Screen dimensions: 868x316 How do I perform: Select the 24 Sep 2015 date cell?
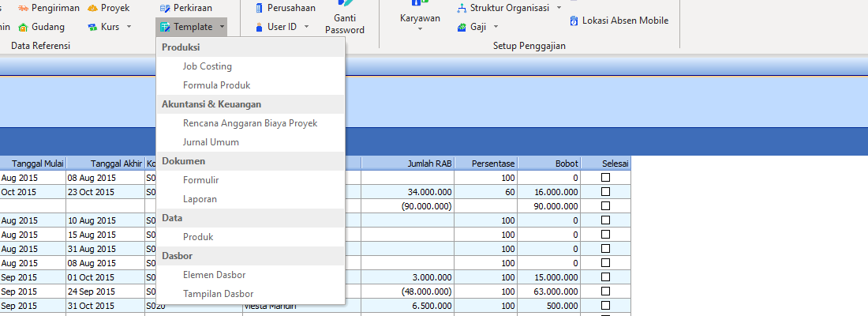click(x=105, y=292)
